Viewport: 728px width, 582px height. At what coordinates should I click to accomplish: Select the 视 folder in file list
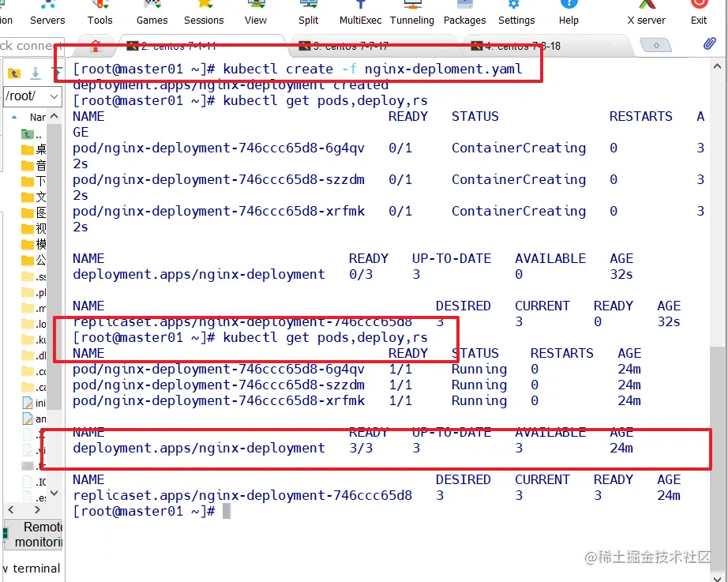click(x=34, y=228)
